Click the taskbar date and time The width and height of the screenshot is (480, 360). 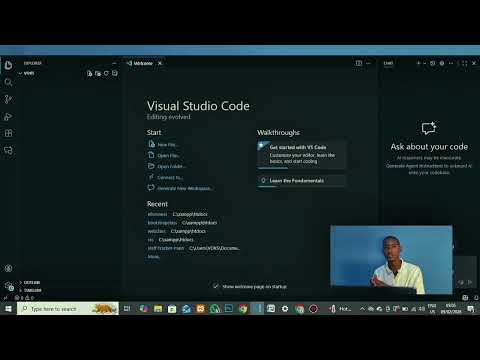[451, 309]
